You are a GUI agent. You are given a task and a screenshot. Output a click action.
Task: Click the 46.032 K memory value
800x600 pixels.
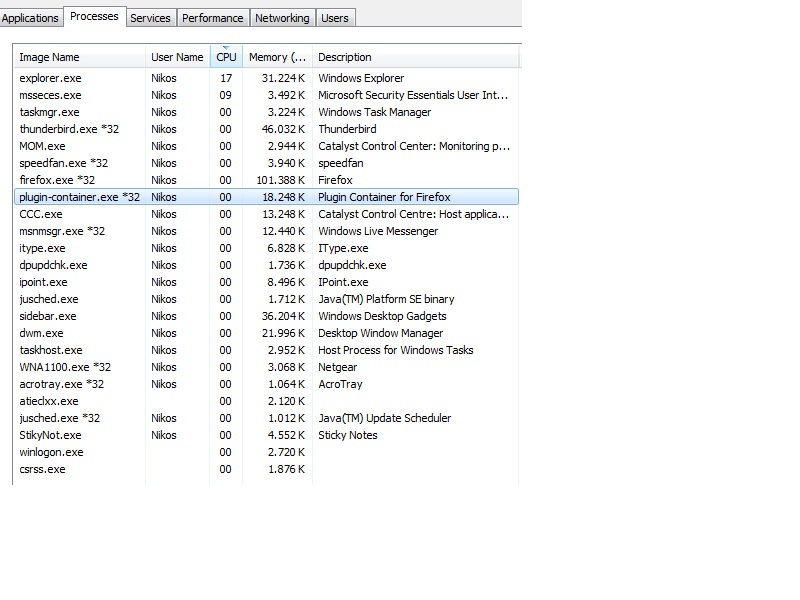pos(283,129)
